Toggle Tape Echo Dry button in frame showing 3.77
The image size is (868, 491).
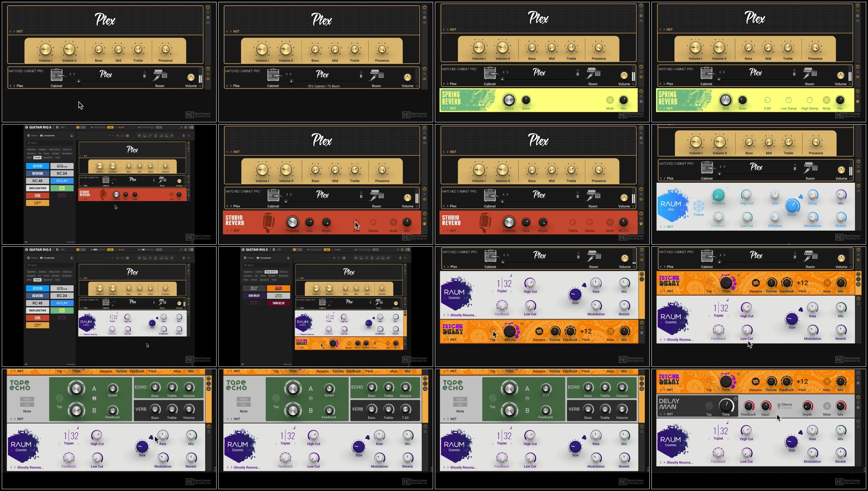click(x=460, y=404)
